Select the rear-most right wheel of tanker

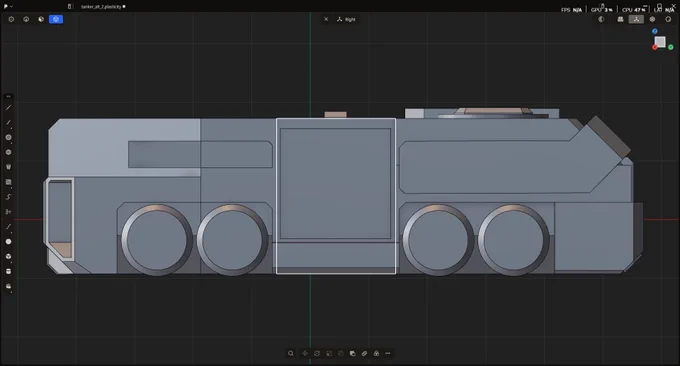pyautogui.click(x=513, y=240)
